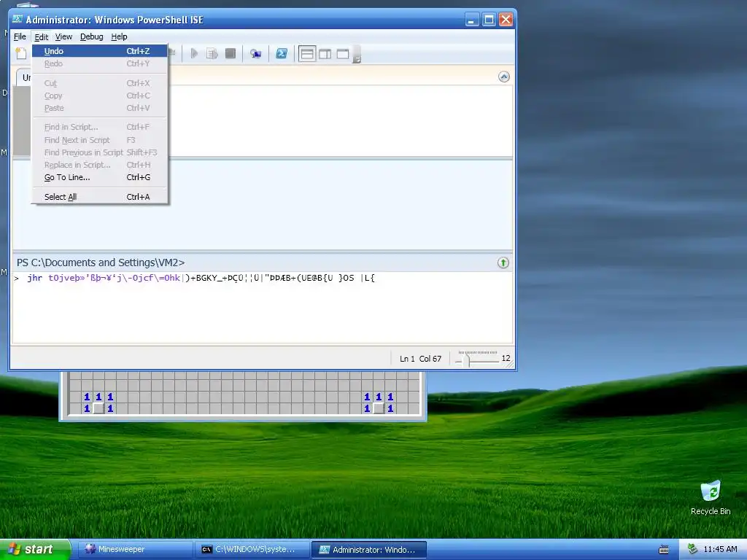
Task: Choose Replace in Script... entry
Action: (x=99, y=164)
